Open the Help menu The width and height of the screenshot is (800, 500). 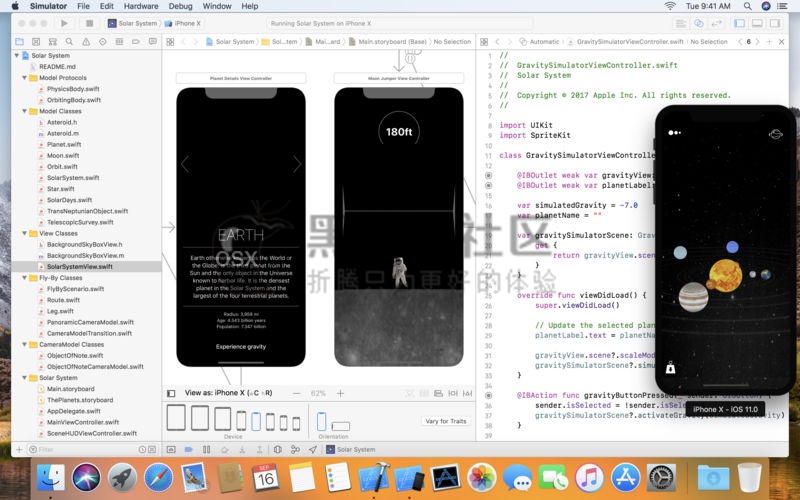point(249,6)
